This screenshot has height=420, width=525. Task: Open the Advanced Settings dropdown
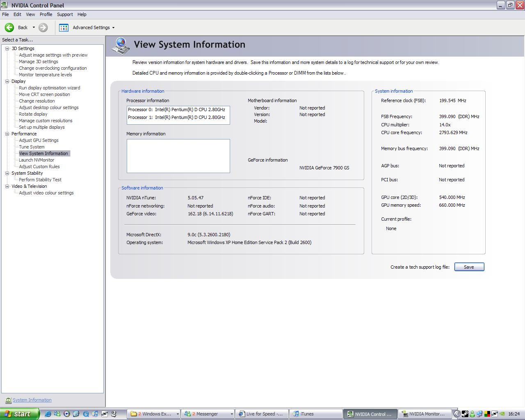[x=113, y=28]
